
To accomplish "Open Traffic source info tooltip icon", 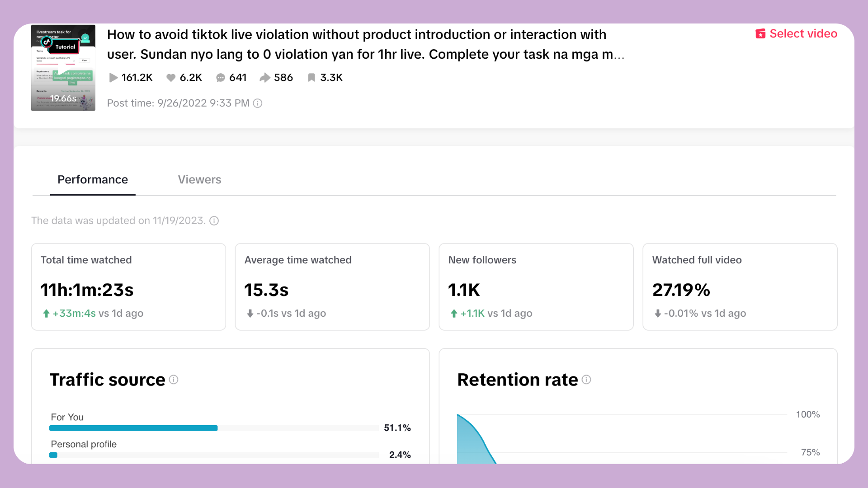I will [x=174, y=380].
